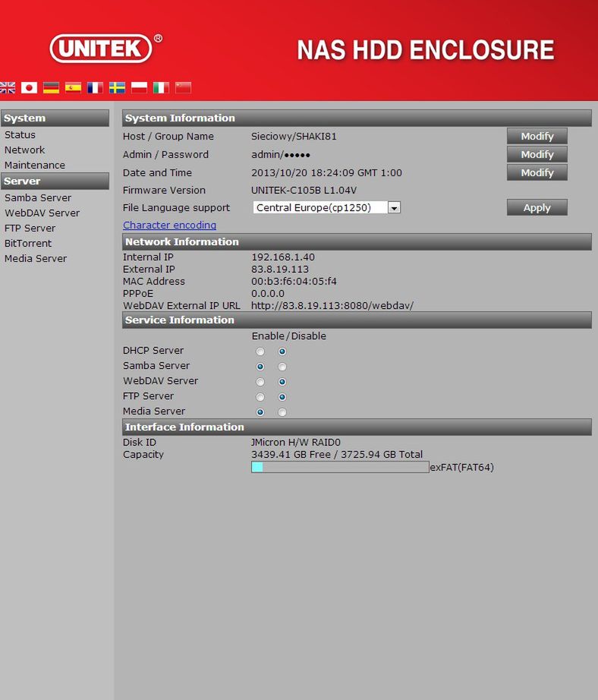Click the PPPoE value 0.0.0.0

[x=268, y=294]
